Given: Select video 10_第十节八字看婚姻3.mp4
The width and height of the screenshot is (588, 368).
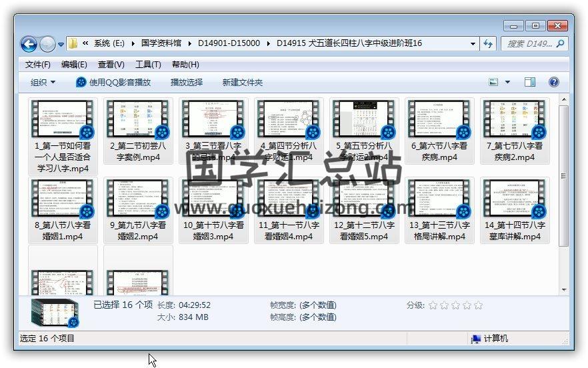Looking at the screenshot, I should [213, 211].
